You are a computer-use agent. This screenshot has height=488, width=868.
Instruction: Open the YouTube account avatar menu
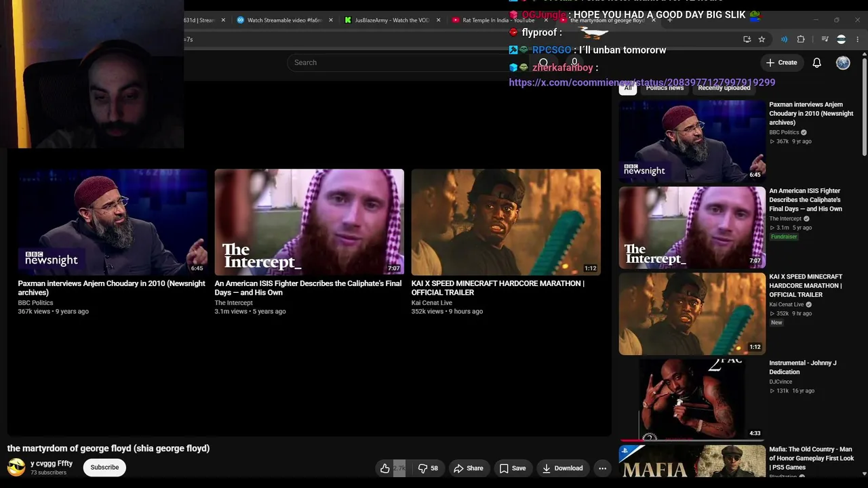click(843, 62)
